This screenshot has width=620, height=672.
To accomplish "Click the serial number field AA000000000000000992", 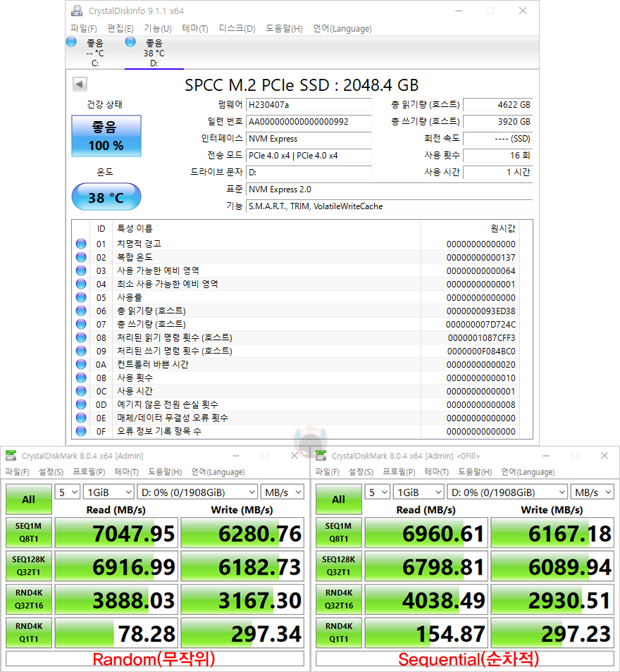I will (x=309, y=122).
